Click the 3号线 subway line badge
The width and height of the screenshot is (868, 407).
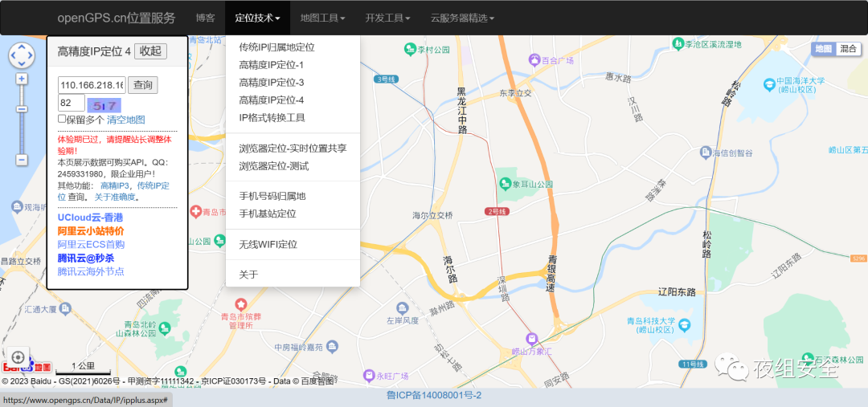pyautogui.click(x=385, y=79)
